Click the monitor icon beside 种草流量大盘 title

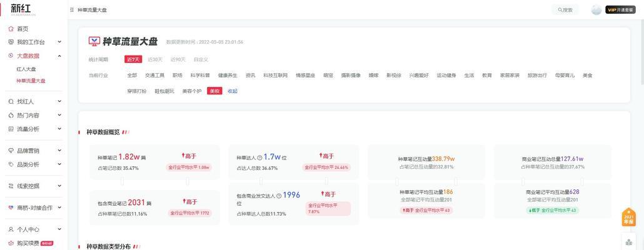pyautogui.click(x=94, y=41)
